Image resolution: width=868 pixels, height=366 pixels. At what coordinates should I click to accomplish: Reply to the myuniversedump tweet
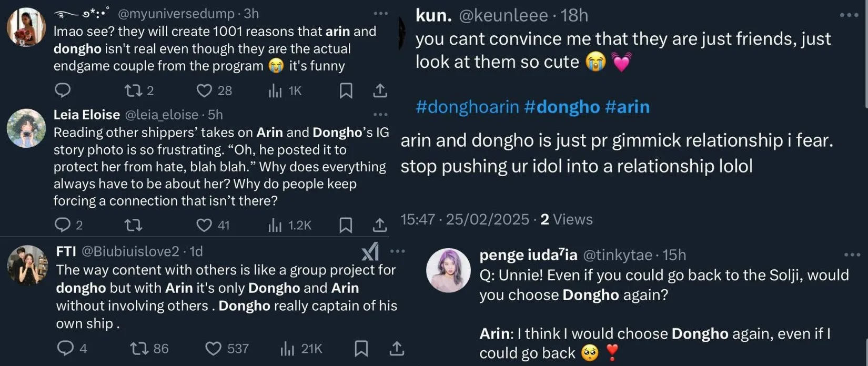click(63, 90)
